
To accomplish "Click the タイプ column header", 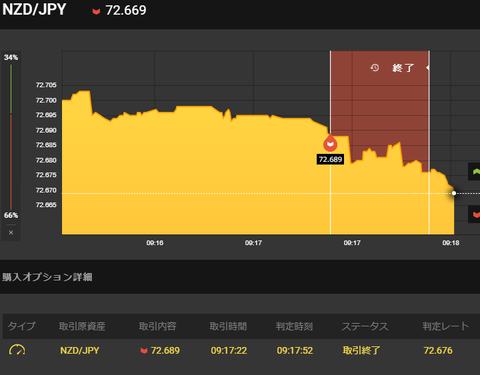I will coord(21,326).
